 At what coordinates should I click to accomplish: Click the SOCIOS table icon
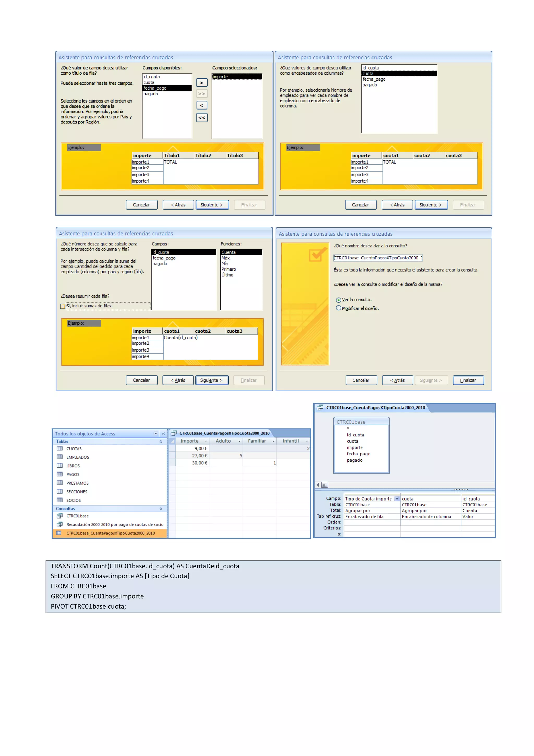coord(59,500)
